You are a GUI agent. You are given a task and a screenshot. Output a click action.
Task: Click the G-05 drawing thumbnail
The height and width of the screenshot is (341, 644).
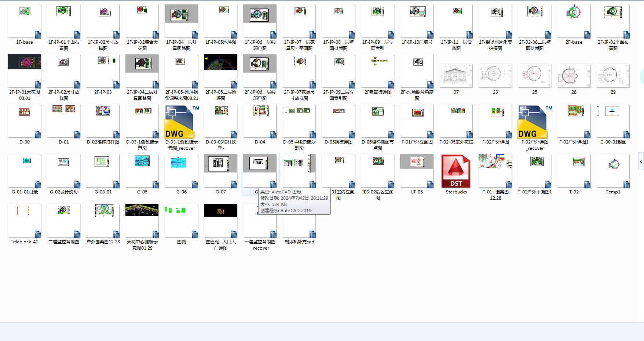point(142,171)
